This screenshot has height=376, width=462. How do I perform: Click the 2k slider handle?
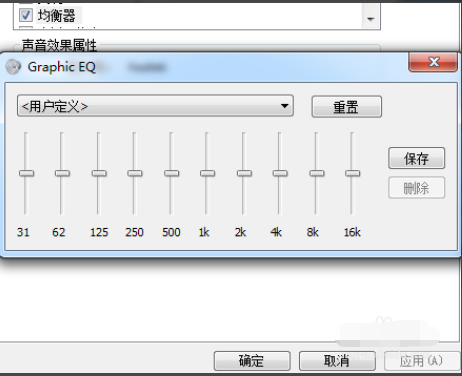pos(244,173)
